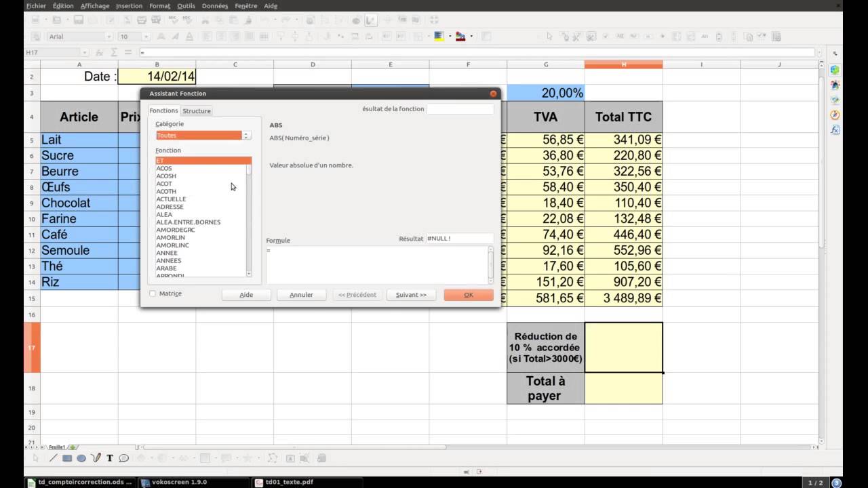Click the sidebar settings icon at top right
Screen dimensions: 868x488
coord(835,53)
